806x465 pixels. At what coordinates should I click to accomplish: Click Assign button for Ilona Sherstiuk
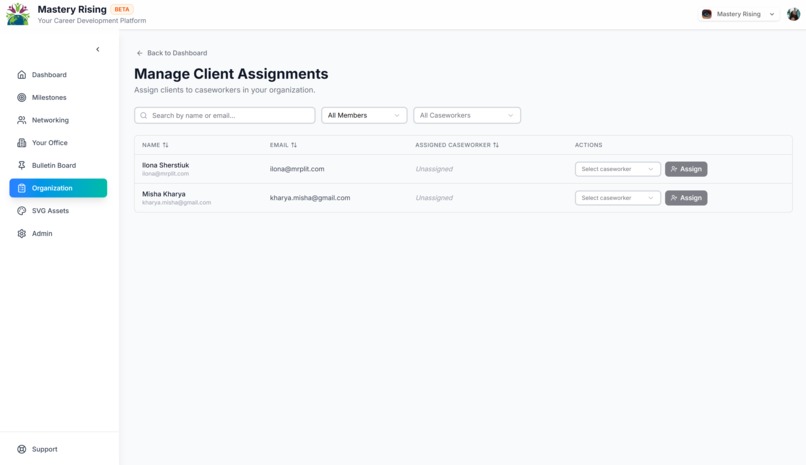[686, 169]
